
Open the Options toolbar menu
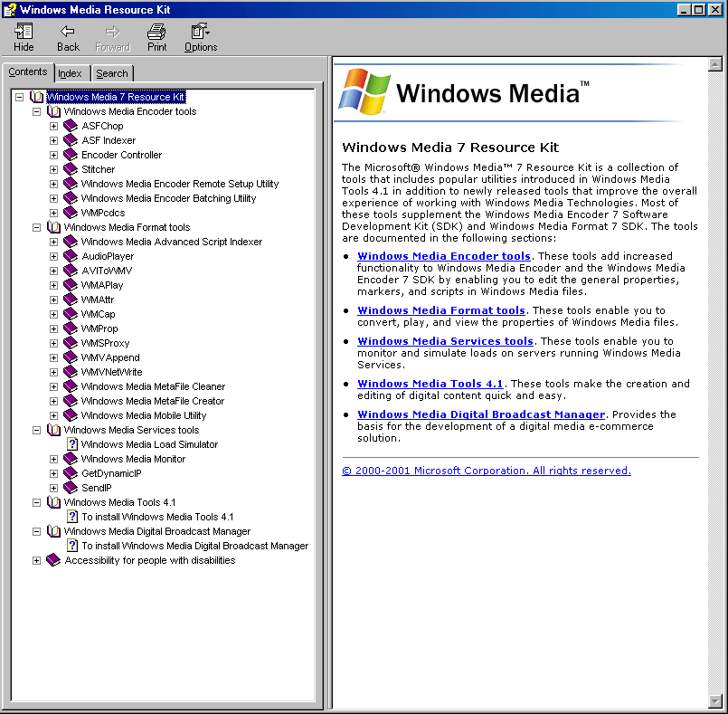point(201,37)
